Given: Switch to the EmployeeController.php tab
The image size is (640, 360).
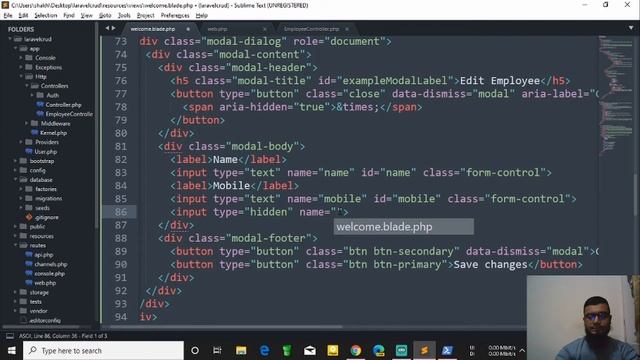Looking at the screenshot, I should 311,29.
